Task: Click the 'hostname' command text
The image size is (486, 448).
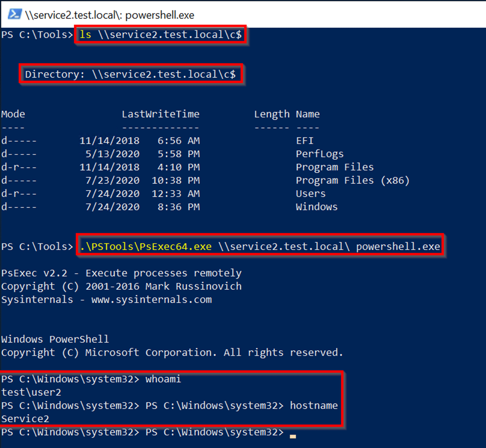Action: [x=314, y=406]
